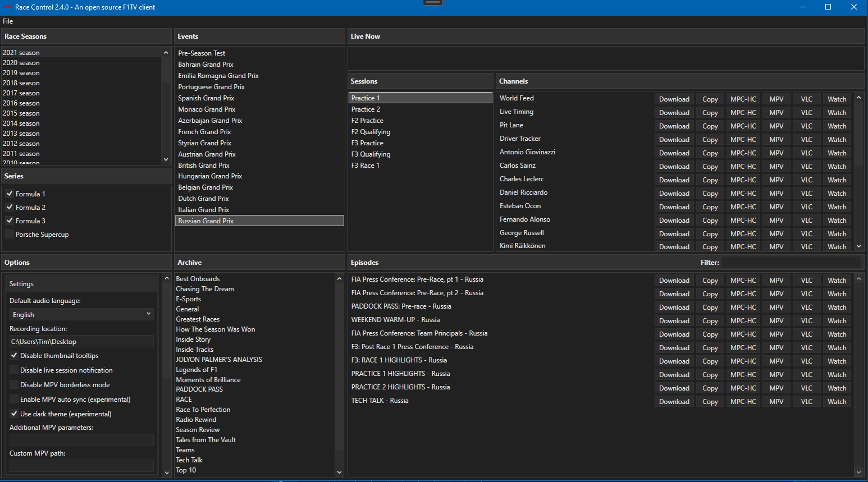Click the Custom MPV path field
This screenshot has width=868, height=482.
[x=81, y=466]
